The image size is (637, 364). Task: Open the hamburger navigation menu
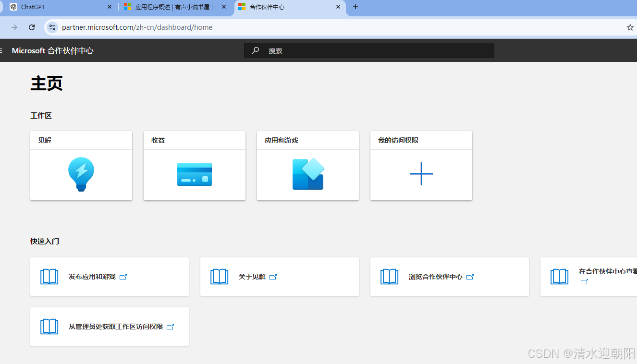pos(1,50)
